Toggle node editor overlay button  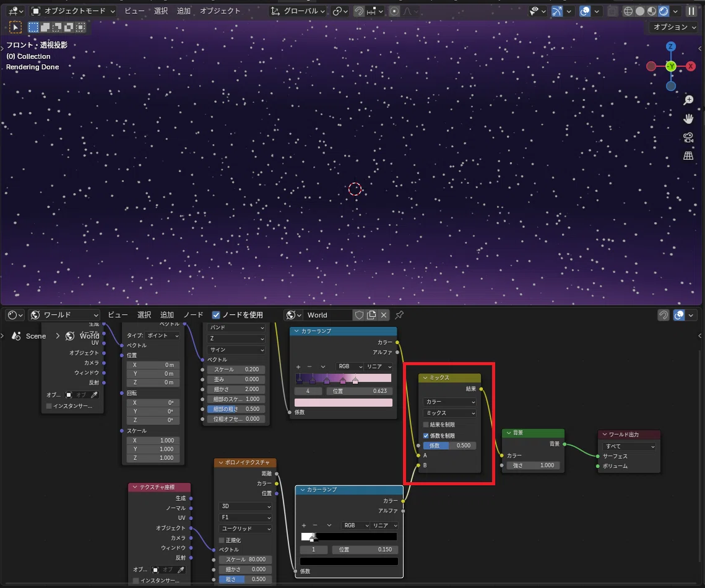(x=679, y=315)
